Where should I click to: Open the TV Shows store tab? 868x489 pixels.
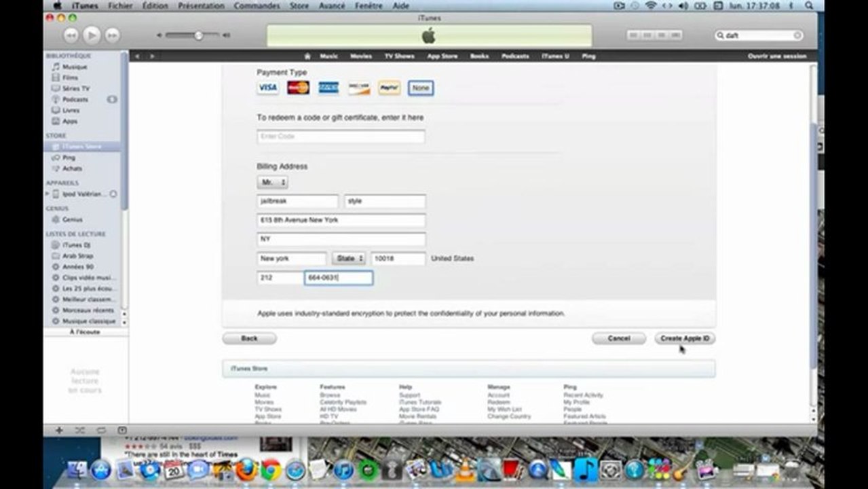tap(399, 56)
